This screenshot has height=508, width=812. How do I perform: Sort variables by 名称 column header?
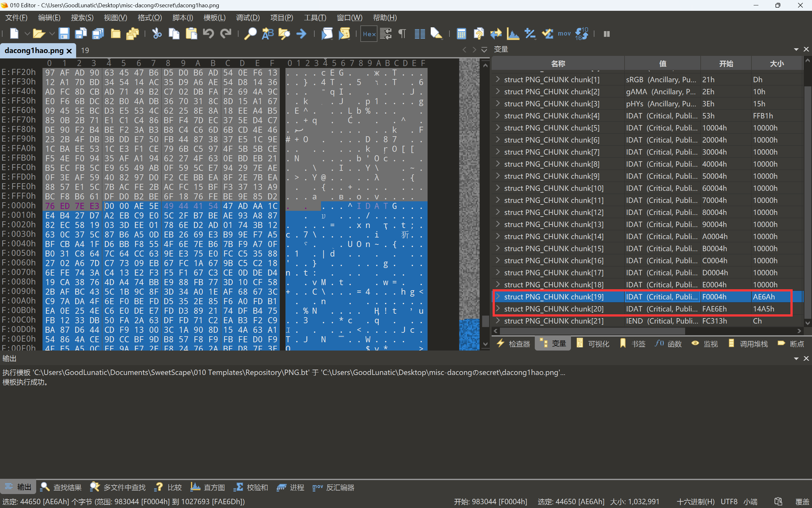click(x=558, y=63)
